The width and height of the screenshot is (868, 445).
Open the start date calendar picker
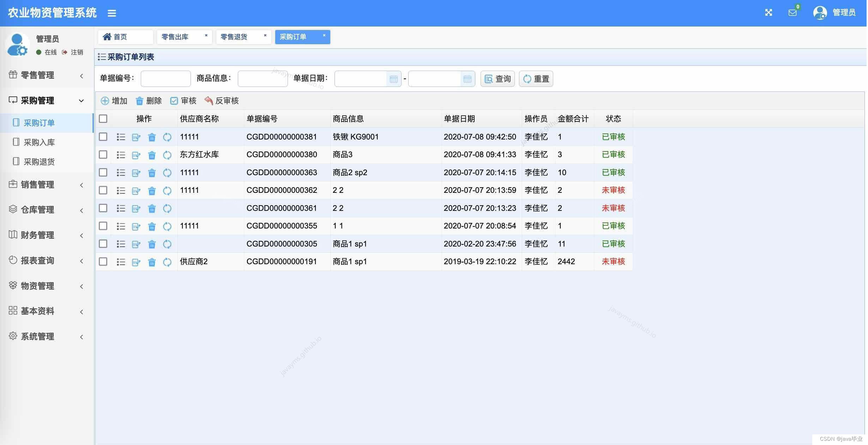point(394,79)
